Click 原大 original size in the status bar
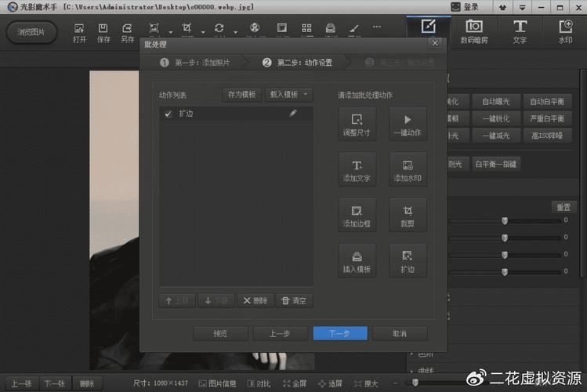 click(366, 383)
